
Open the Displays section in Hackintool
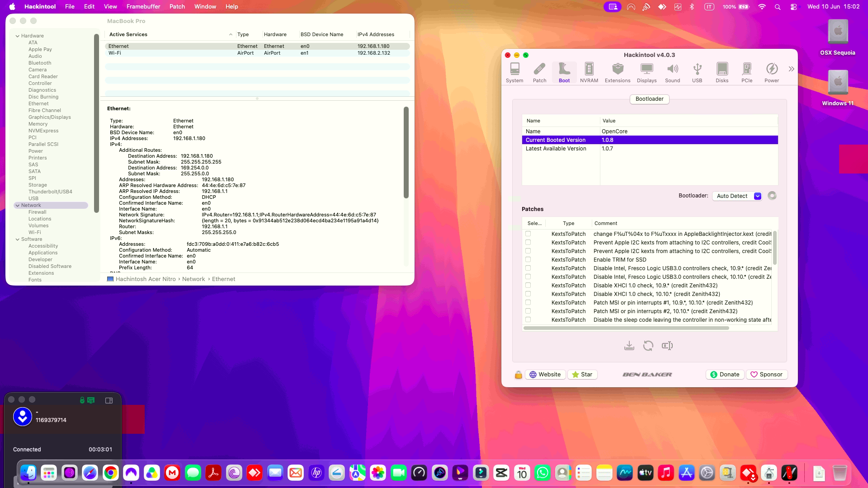pos(646,72)
